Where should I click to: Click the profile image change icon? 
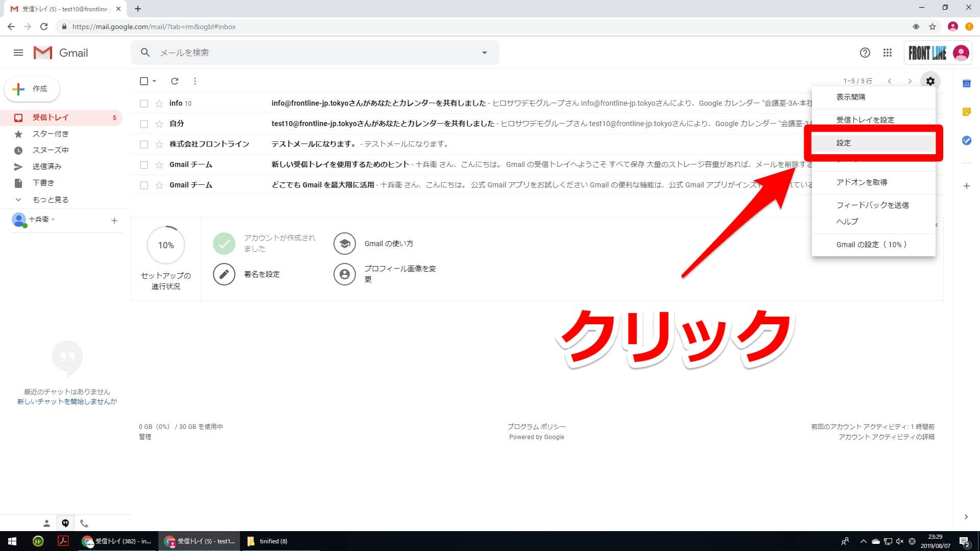[x=345, y=274]
